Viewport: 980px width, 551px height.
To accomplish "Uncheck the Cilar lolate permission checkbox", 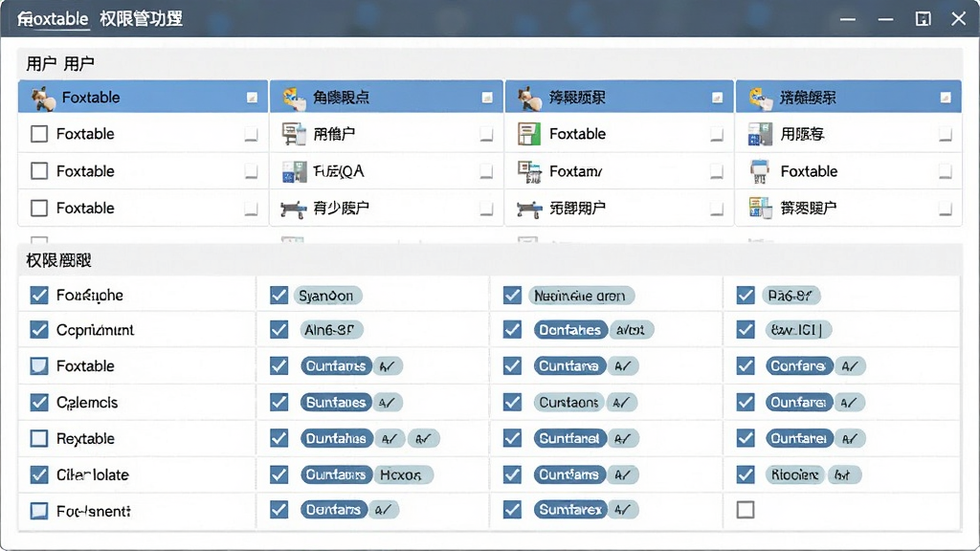I will click(x=39, y=474).
